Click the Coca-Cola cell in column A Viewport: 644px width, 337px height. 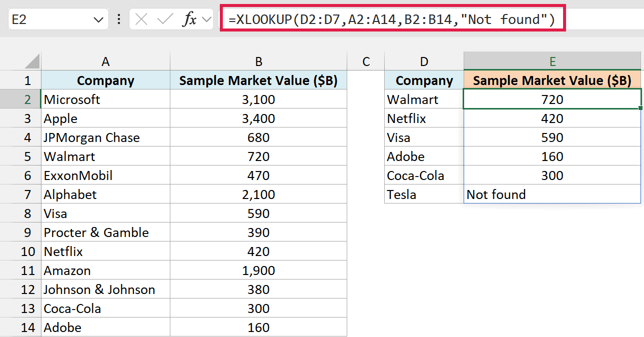[105, 308]
